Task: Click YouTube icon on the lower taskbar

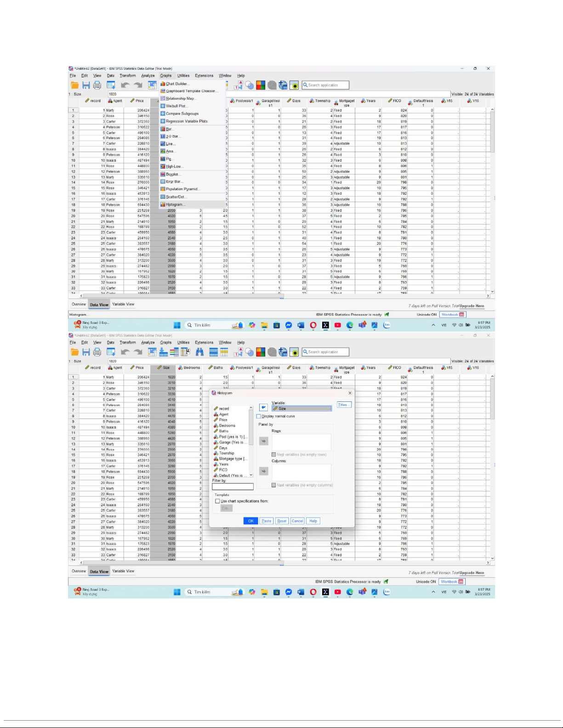Action: [338, 592]
